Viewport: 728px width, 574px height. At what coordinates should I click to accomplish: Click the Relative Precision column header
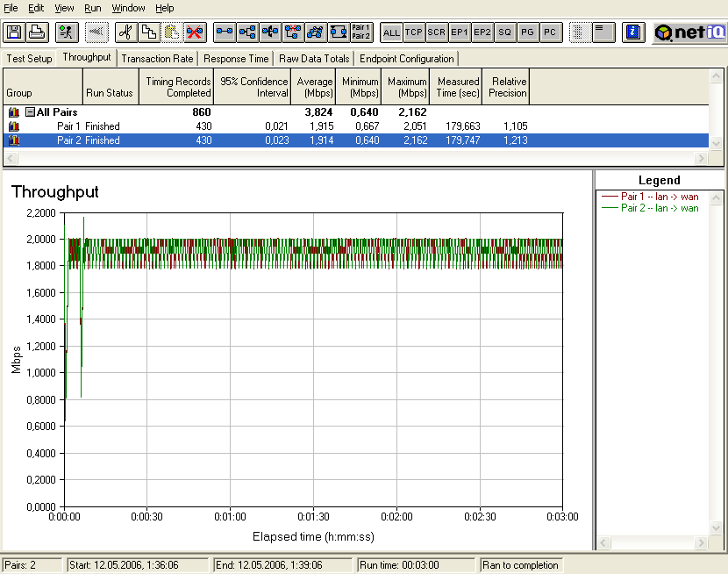click(x=506, y=86)
